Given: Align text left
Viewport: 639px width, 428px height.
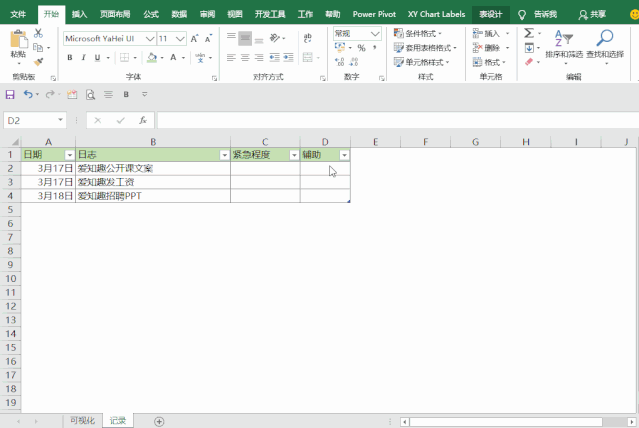Looking at the screenshot, I should coord(231,57).
